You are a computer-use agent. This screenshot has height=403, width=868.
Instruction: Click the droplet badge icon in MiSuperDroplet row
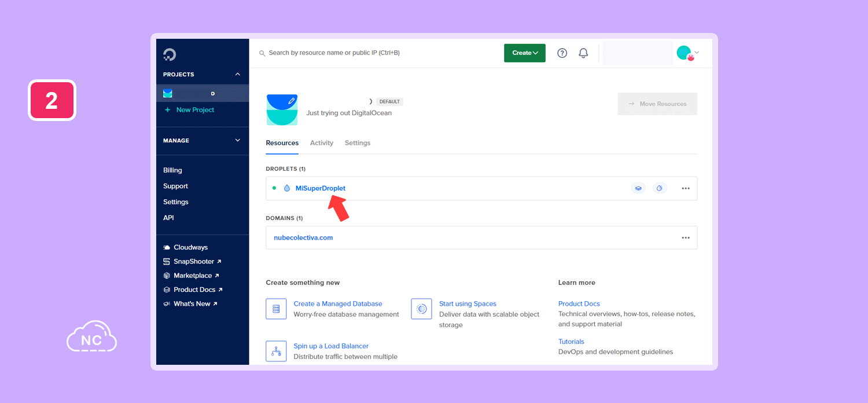pos(660,188)
